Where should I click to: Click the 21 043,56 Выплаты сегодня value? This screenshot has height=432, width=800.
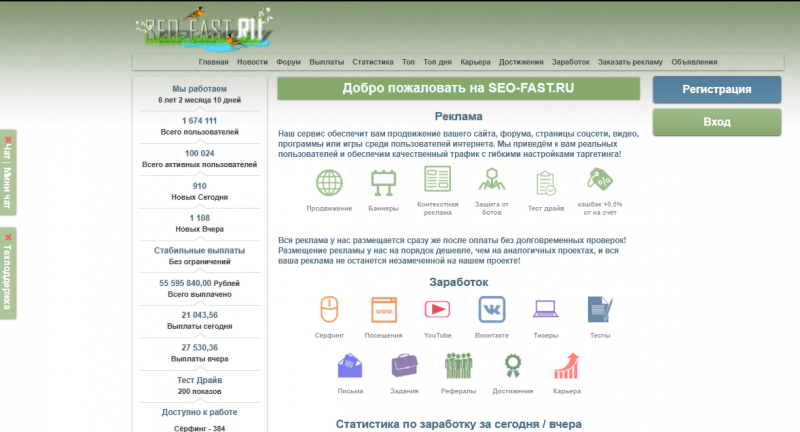click(199, 315)
